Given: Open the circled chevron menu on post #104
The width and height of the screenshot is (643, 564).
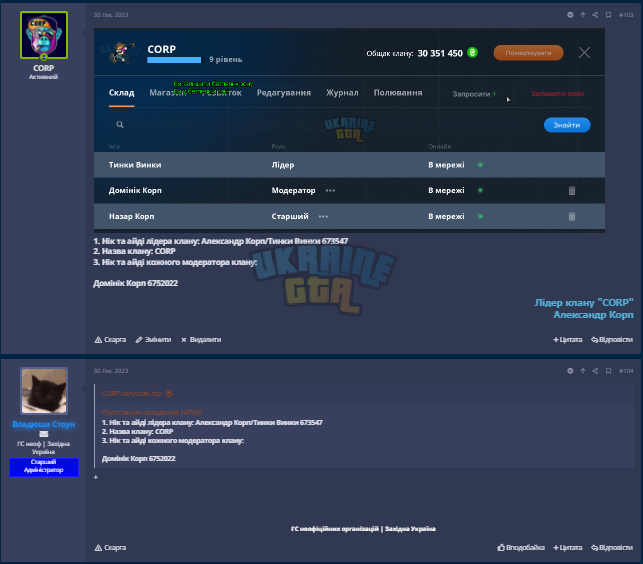Looking at the screenshot, I should 570,371.
